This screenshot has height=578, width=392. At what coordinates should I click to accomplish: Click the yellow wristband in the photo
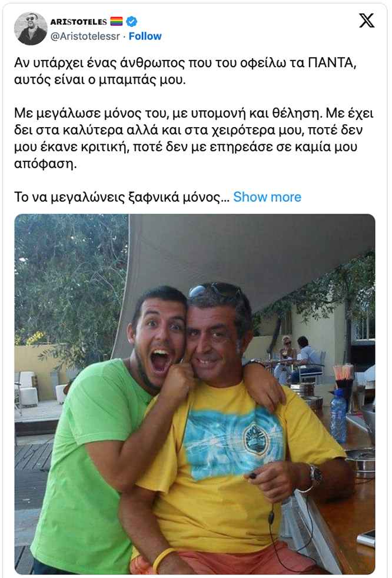(x=164, y=560)
